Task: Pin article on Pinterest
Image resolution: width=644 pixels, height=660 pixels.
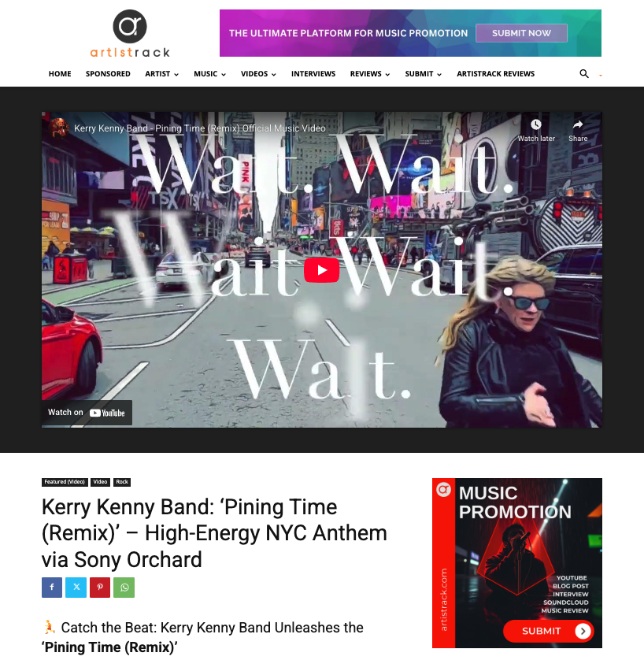Action: point(100,588)
